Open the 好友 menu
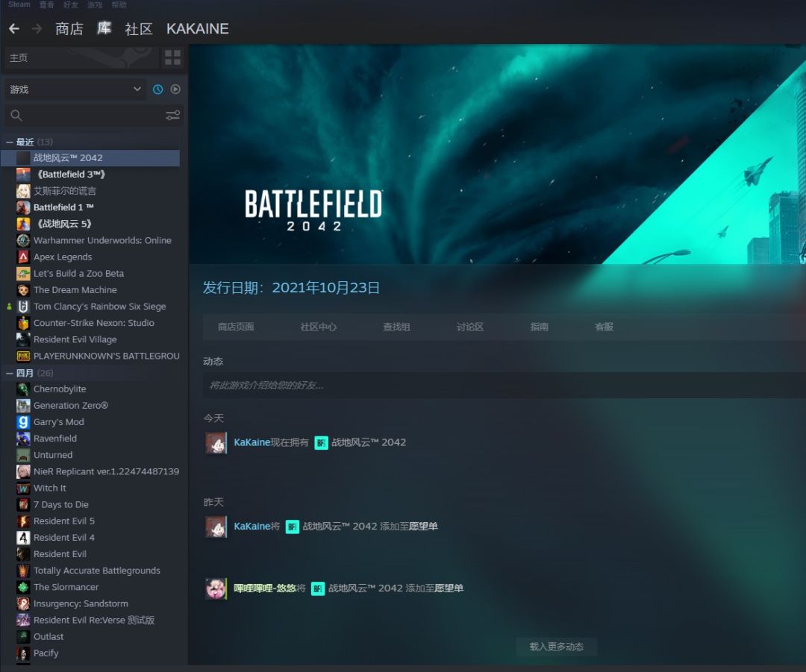Image resolution: width=806 pixels, height=672 pixels. pyautogui.click(x=70, y=4)
